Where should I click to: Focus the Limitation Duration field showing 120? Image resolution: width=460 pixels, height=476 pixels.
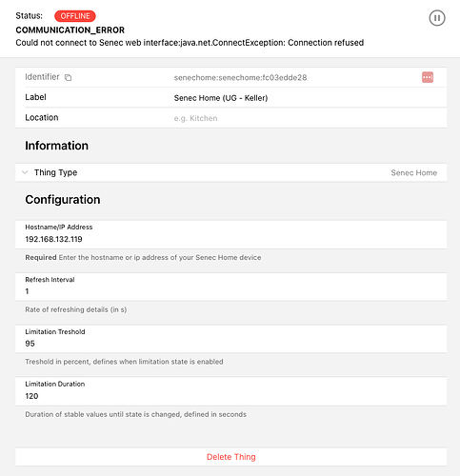[230, 391]
